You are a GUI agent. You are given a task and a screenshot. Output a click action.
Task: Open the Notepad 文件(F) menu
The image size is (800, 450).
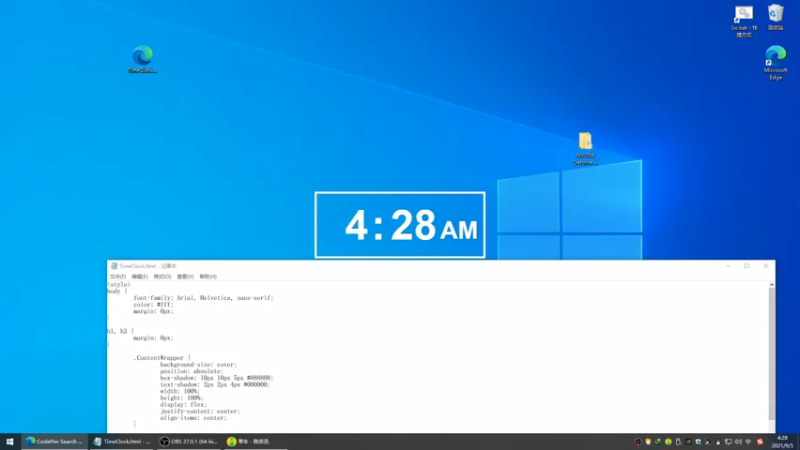point(117,277)
